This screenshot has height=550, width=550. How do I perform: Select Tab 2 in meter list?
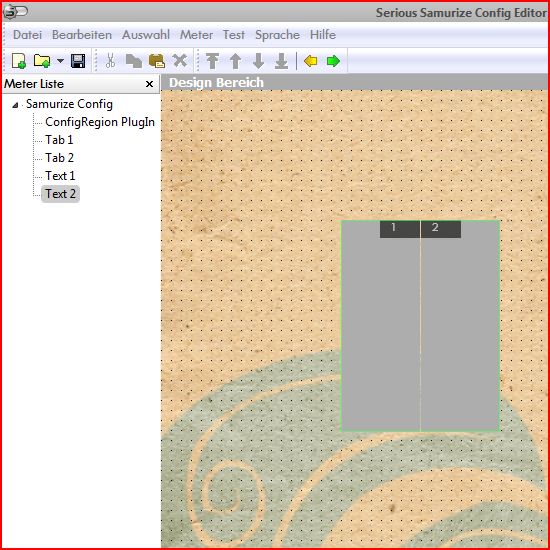tap(59, 158)
